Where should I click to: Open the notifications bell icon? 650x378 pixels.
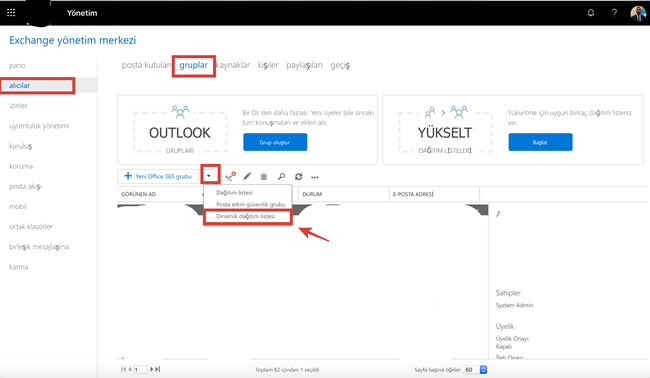pyautogui.click(x=591, y=13)
